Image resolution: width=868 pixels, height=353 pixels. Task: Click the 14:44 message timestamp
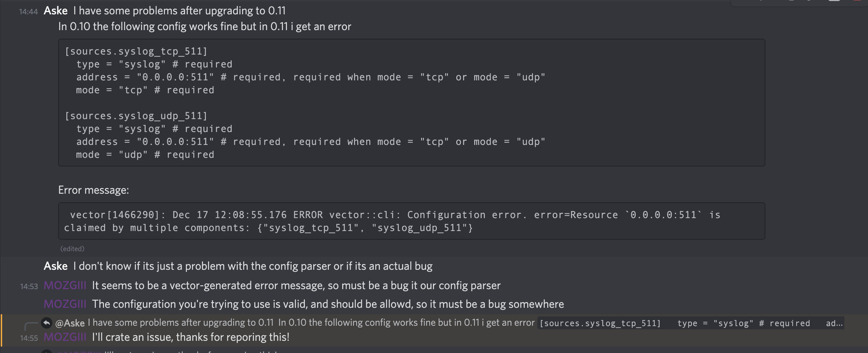[x=28, y=11]
